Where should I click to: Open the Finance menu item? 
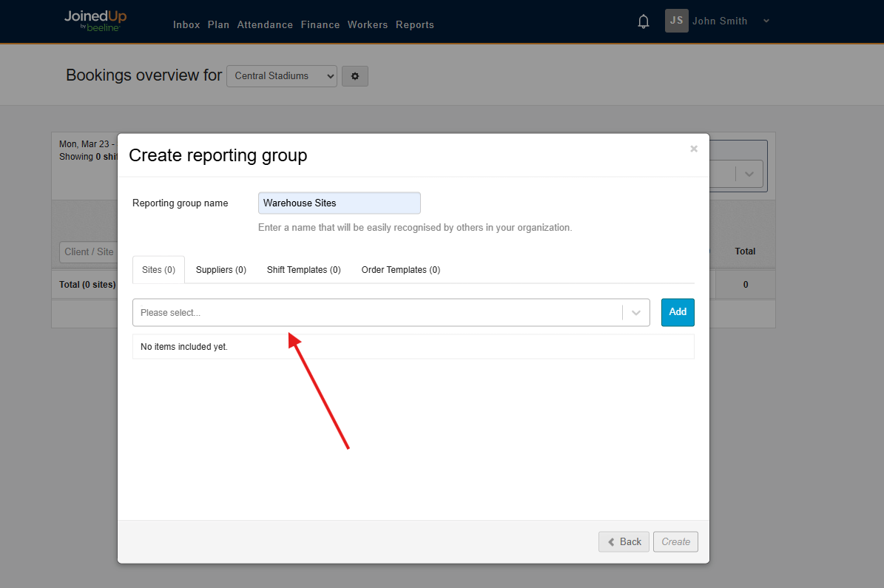tap(320, 24)
